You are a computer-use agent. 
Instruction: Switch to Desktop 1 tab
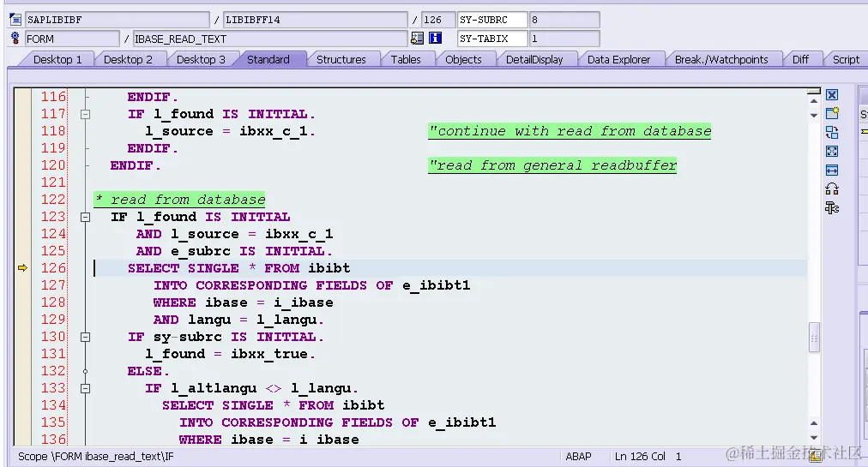tap(57, 59)
